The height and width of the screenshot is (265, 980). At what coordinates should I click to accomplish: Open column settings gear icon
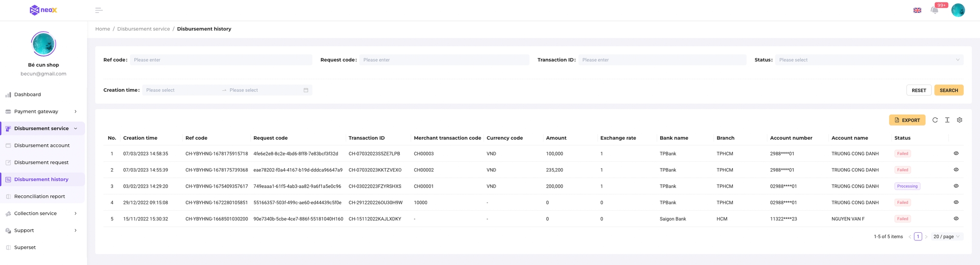[x=960, y=120]
